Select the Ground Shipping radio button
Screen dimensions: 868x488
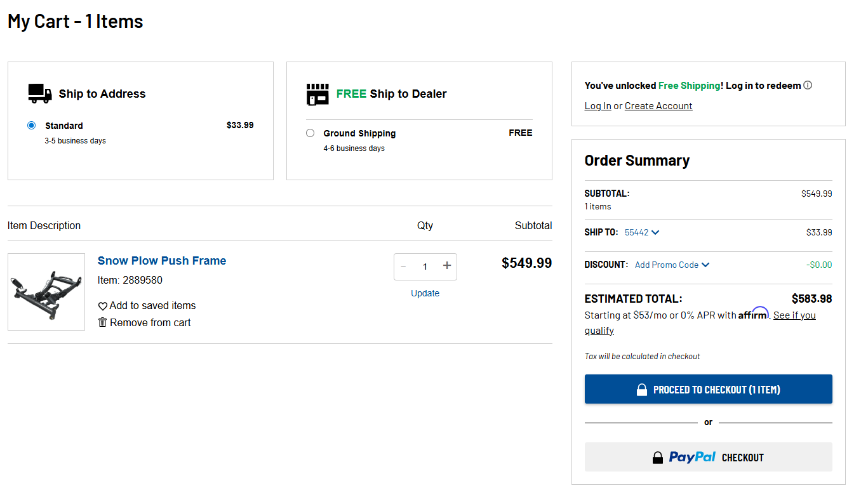pyautogui.click(x=310, y=133)
